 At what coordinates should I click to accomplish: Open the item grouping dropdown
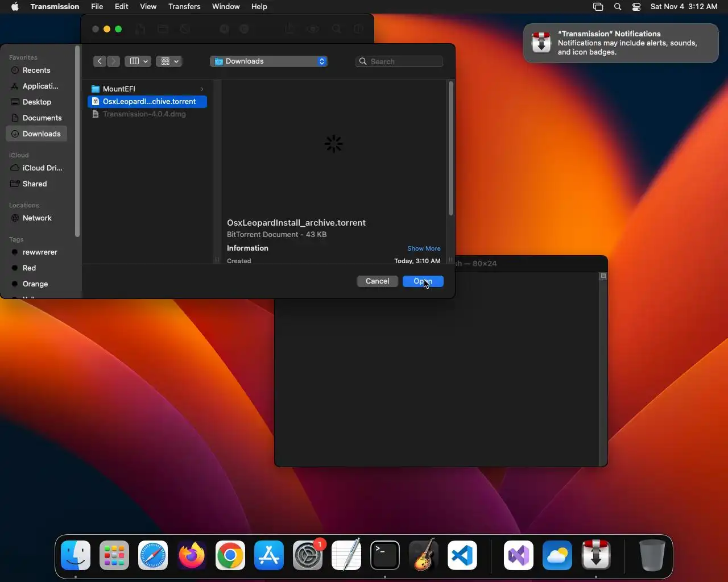(169, 61)
